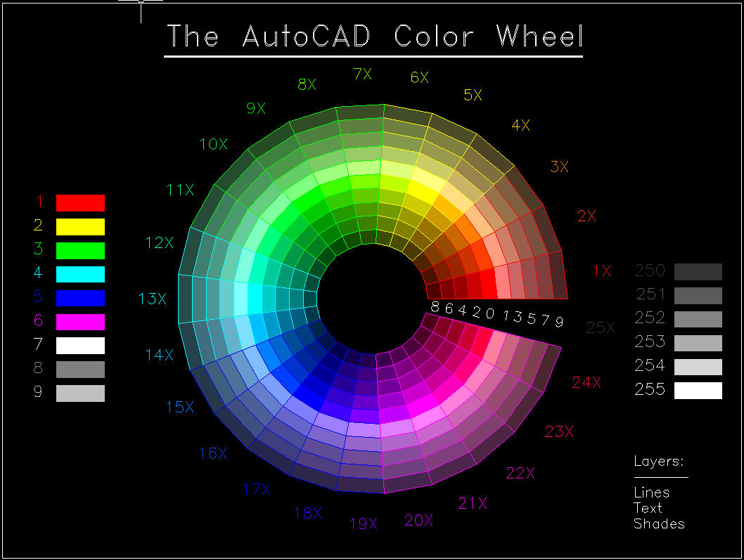Viewport: 744px width, 560px height.
Task: Select the 13X label beside the wheel
Action: click(153, 299)
